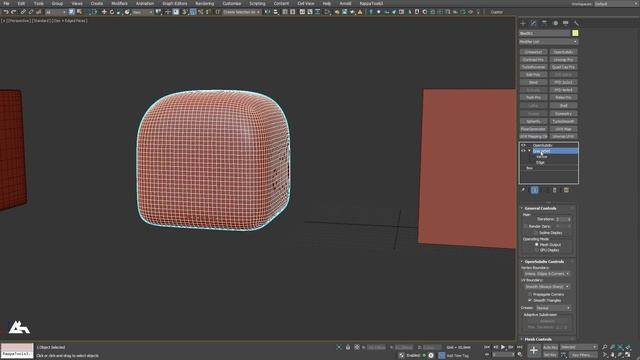This screenshot has width=640, height=360.
Task: Add the Symmetry modifier button
Action: click(x=563, y=113)
